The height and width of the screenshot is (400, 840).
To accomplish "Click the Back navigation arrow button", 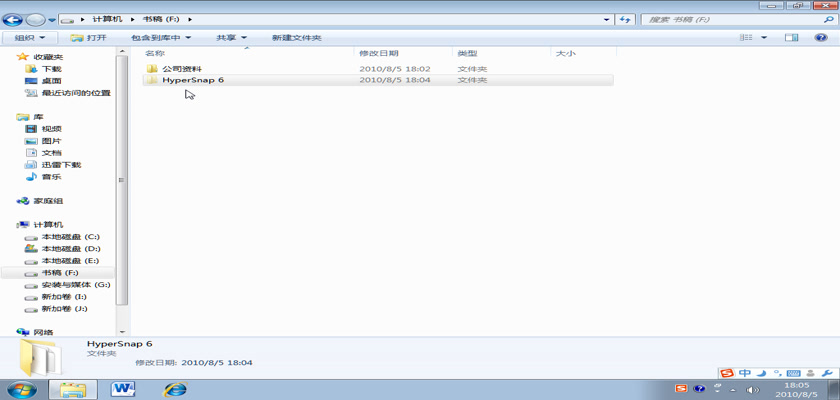I will coord(13,19).
